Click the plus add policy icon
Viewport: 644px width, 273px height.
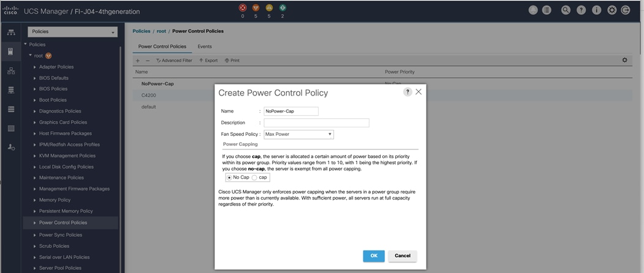(x=138, y=61)
